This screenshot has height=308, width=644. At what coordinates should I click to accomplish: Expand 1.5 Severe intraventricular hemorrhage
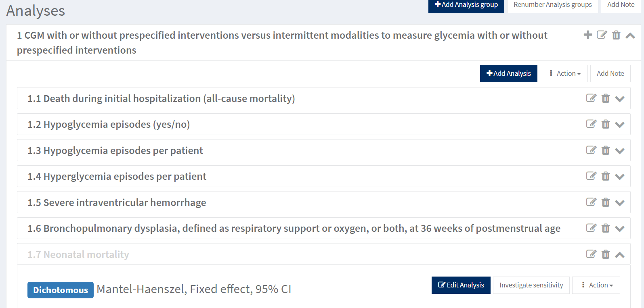[x=620, y=203]
